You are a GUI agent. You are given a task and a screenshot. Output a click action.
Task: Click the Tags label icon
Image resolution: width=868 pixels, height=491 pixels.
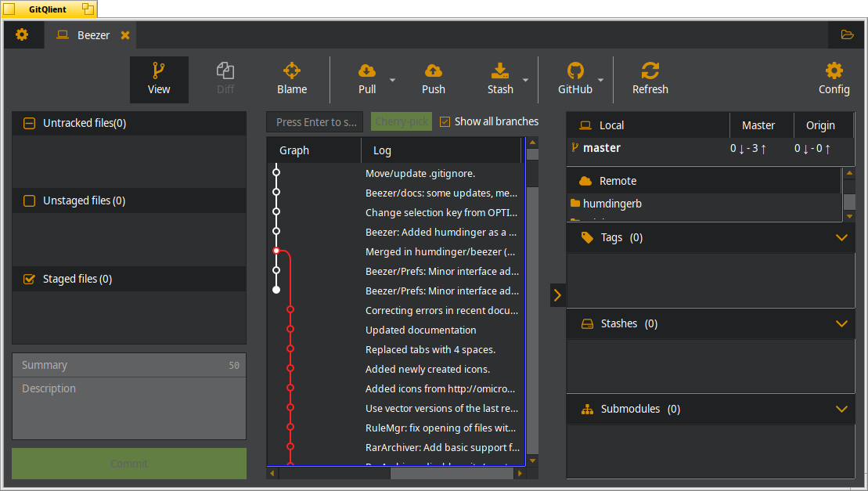pos(587,237)
